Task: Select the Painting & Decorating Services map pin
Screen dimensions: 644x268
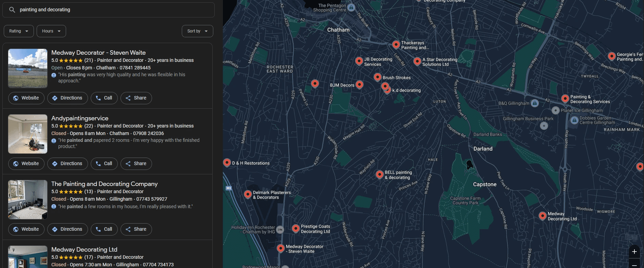Action: click(565, 98)
